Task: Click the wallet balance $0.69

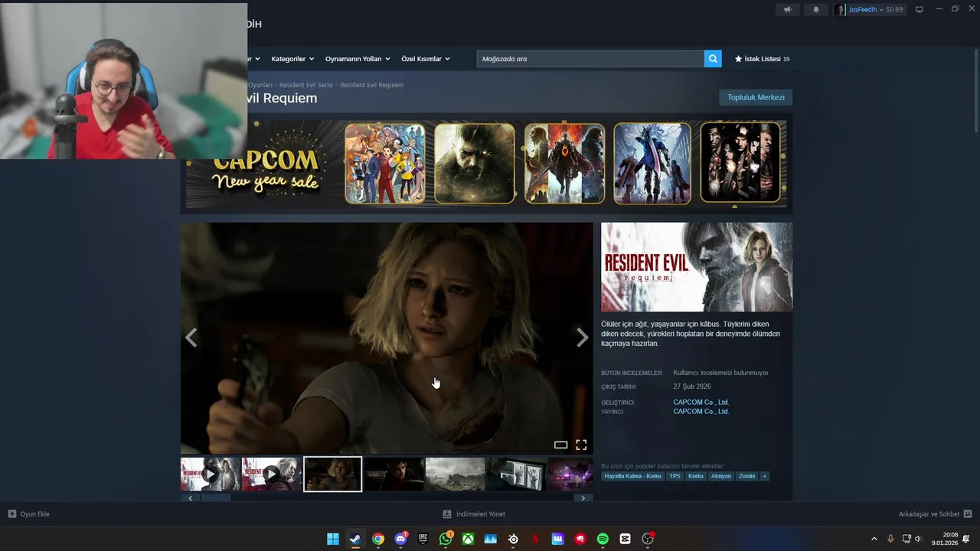Action: (x=894, y=9)
